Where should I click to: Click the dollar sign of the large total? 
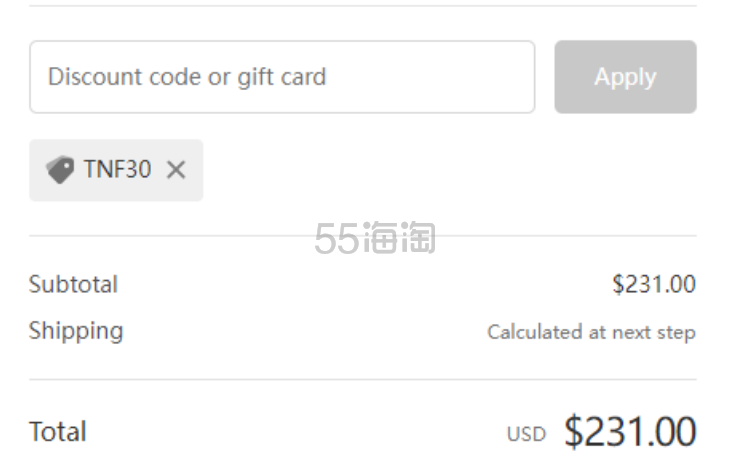[x=573, y=432]
